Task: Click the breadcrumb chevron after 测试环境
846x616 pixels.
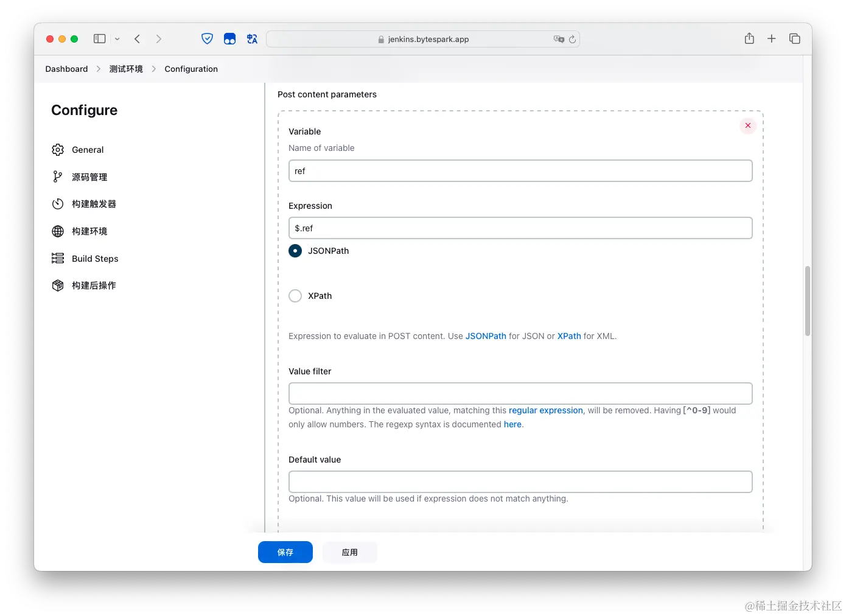Action: coord(154,69)
